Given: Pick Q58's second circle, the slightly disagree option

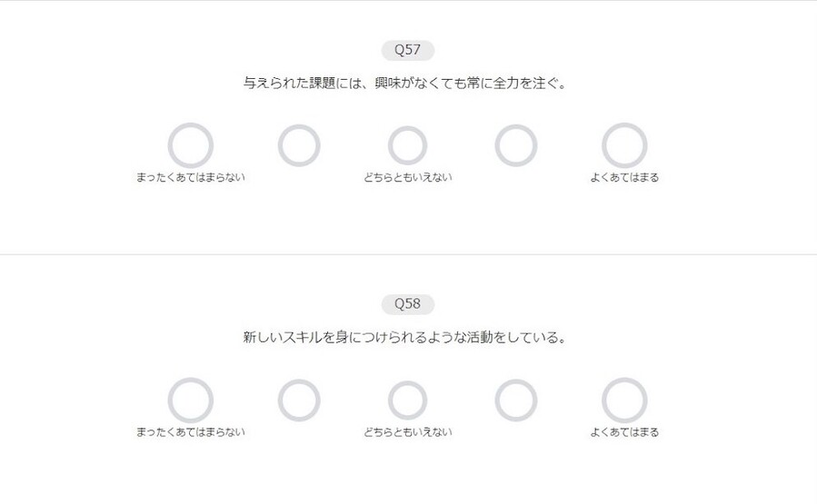Looking at the screenshot, I should [299, 400].
